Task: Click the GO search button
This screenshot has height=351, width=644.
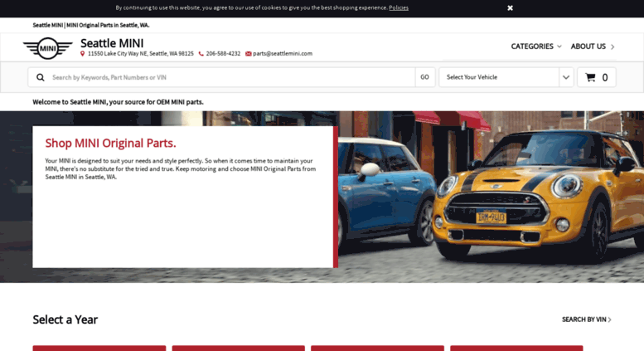Action: point(424,77)
